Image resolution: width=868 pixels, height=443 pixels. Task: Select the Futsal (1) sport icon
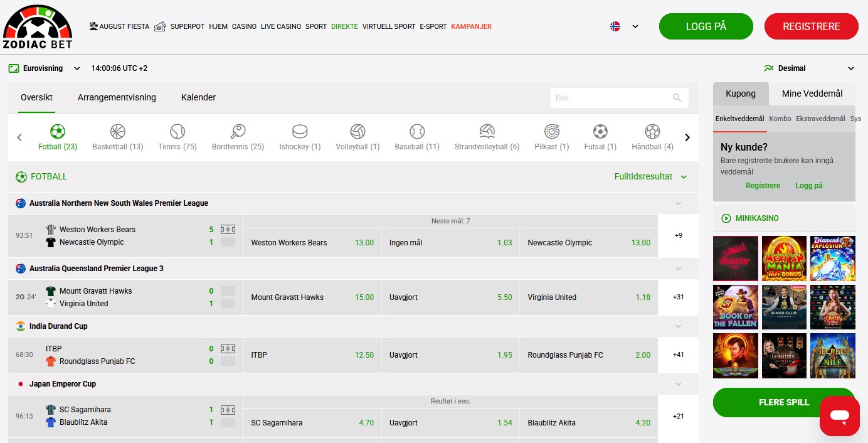(x=600, y=131)
